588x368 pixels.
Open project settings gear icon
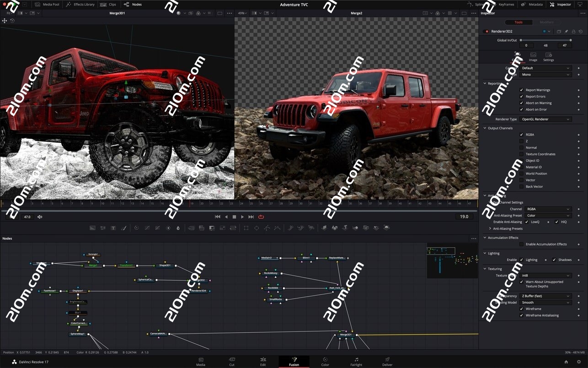579,362
